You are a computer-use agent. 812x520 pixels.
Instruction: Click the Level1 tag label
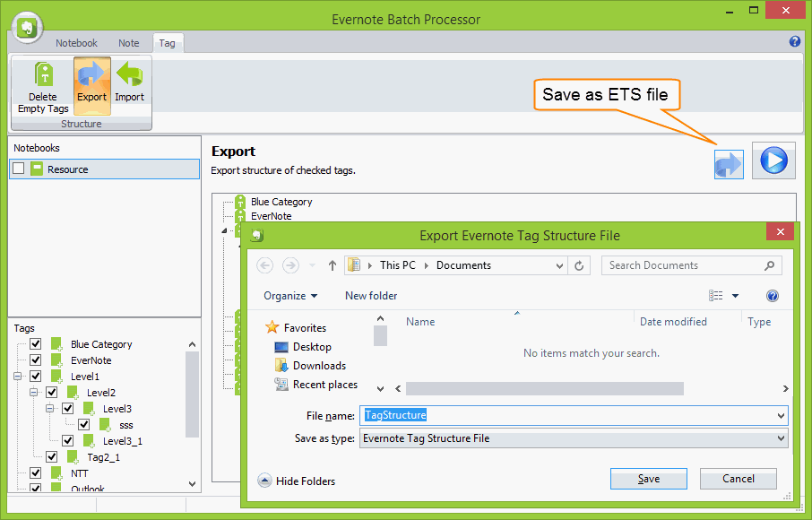click(85, 376)
